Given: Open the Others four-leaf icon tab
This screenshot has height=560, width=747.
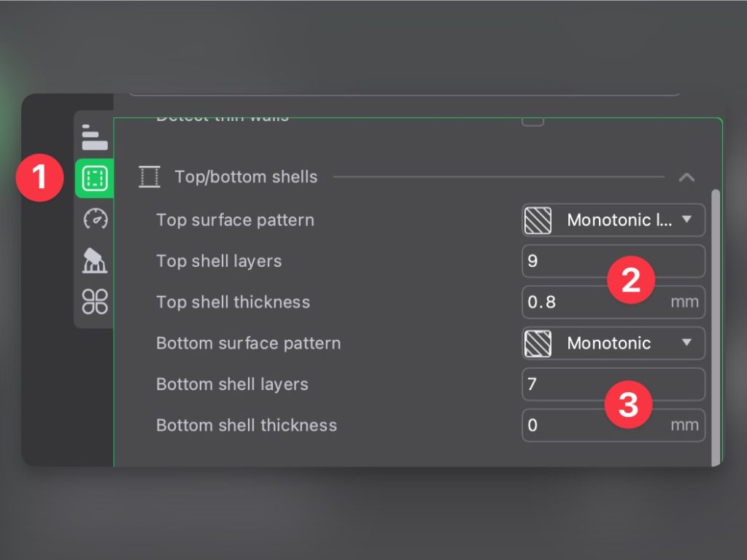Looking at the screenshot, I should (95, 301).
